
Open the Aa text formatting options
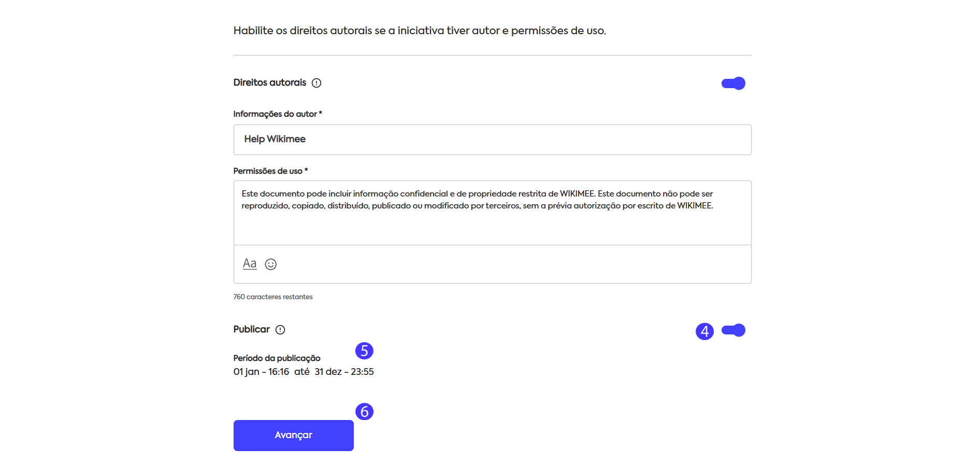coord(250,264)
